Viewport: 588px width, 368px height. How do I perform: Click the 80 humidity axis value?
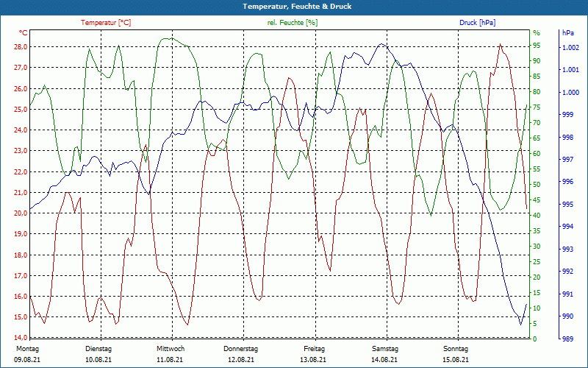pos(537,91)
